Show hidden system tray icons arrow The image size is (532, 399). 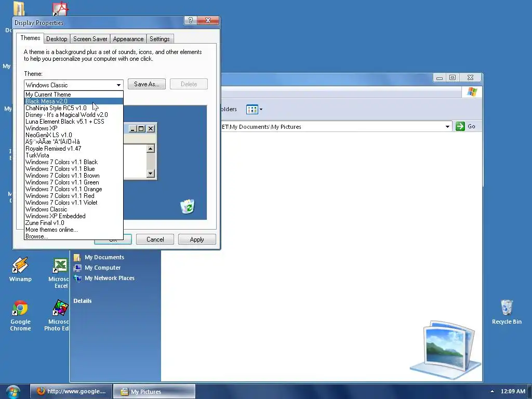coord(492,391)
